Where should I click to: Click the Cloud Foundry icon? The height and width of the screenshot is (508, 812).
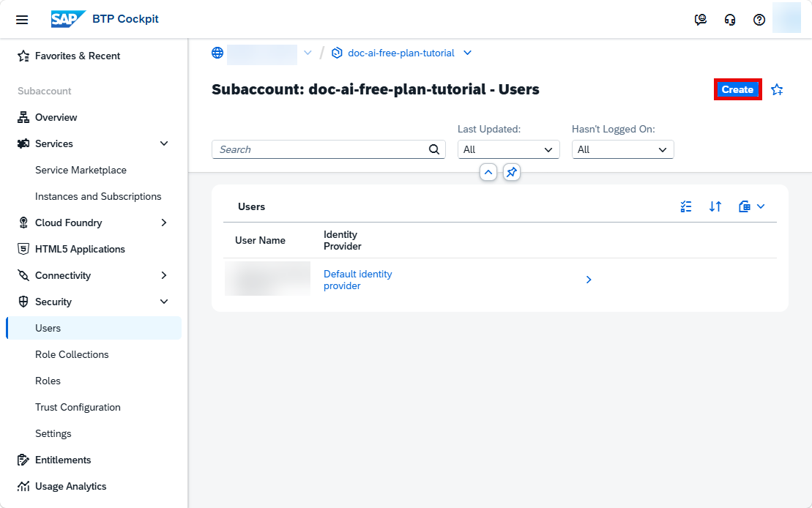coord(23,223)
